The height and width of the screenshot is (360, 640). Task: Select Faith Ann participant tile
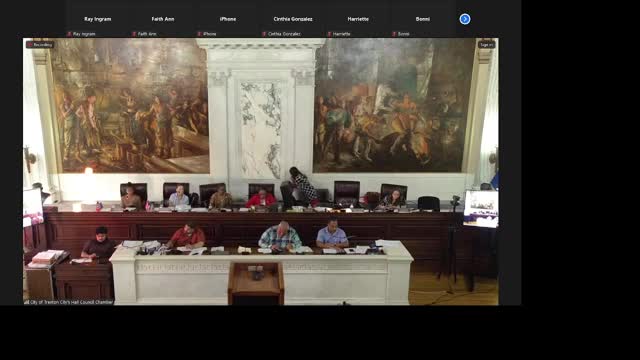point(162,19)
